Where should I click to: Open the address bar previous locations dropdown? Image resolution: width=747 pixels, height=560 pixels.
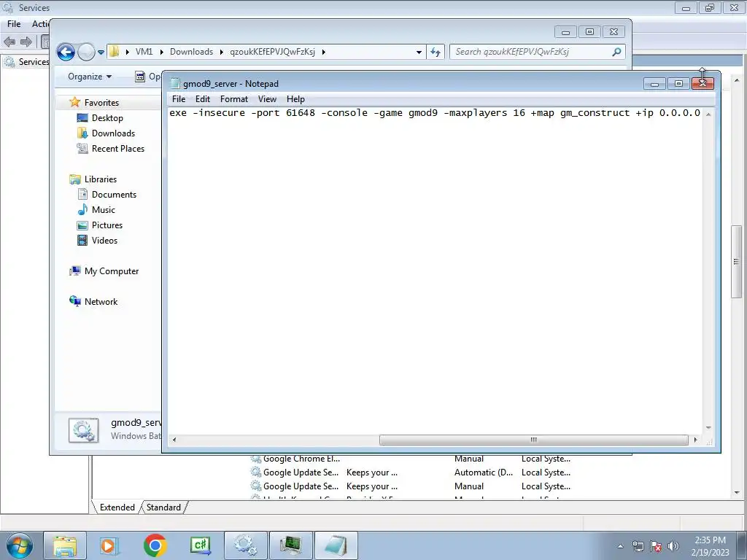coord(419,52)
